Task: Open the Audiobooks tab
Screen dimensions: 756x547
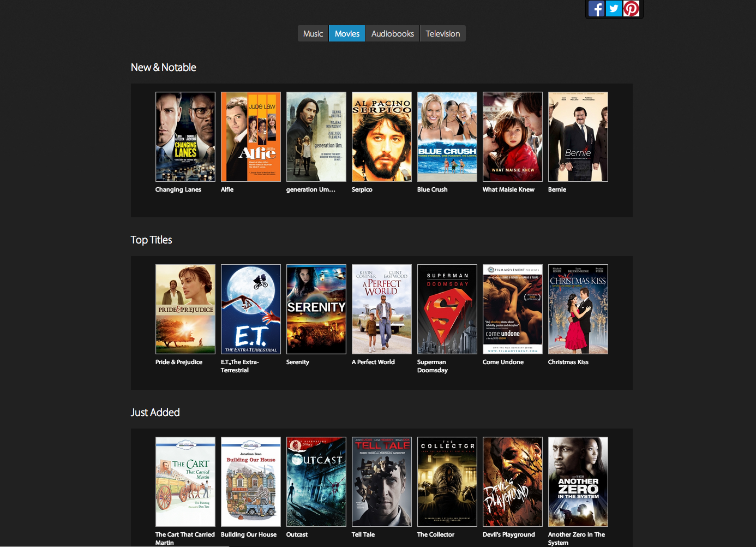Action: [x=393, y=33]
